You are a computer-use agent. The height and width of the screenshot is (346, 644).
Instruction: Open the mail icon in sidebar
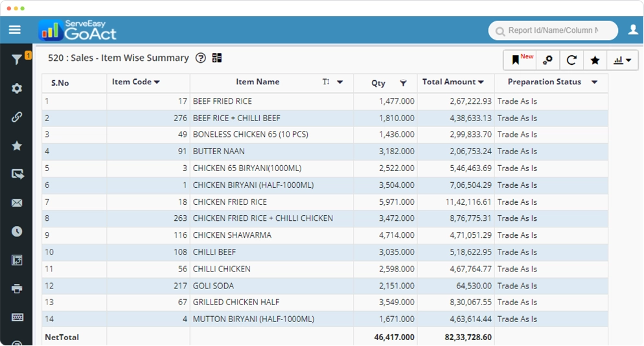(x=17, y=203)
